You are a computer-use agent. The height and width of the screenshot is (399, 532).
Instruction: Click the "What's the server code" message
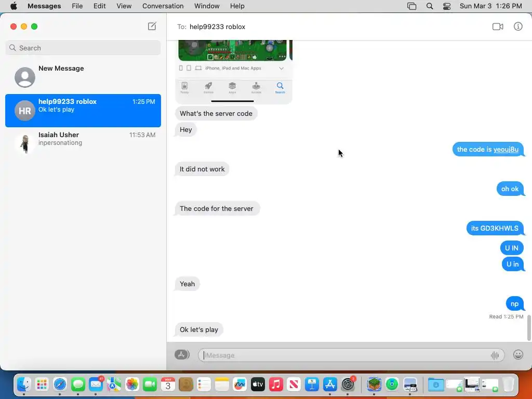pos(216,114)
